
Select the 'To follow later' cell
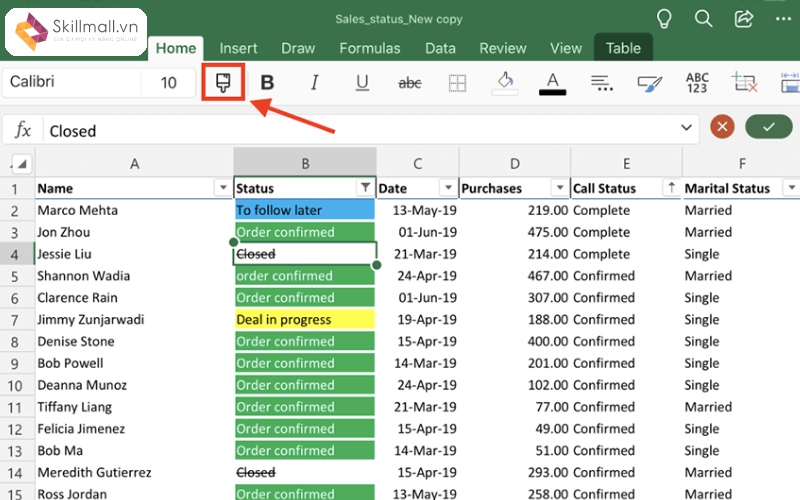[x=305, y=210]
